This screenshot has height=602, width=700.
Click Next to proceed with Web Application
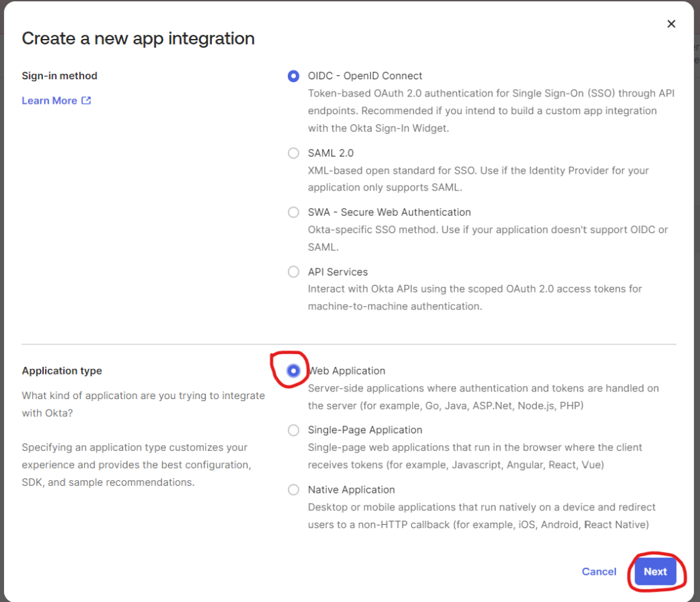pos(655,572)
